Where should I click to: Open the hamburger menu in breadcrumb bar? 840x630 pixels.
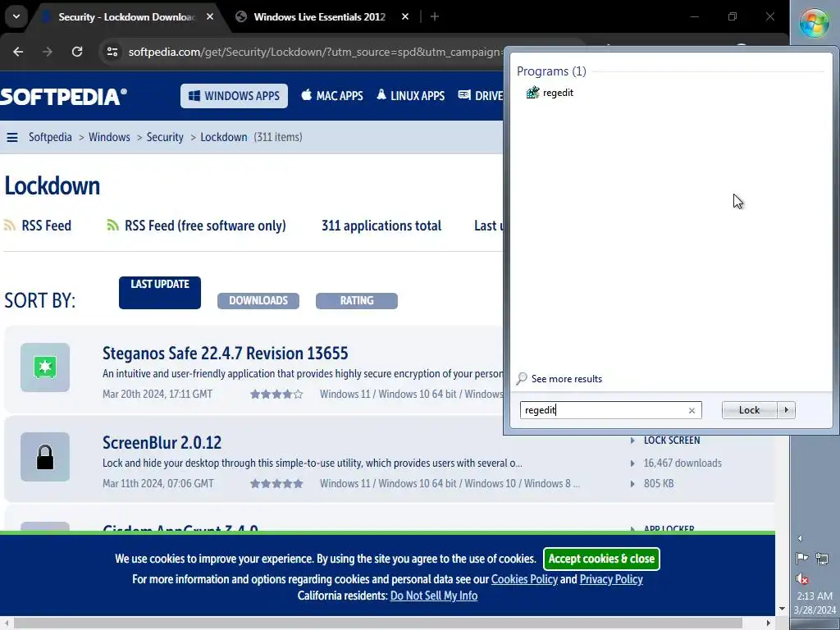(x=12, y=138)
